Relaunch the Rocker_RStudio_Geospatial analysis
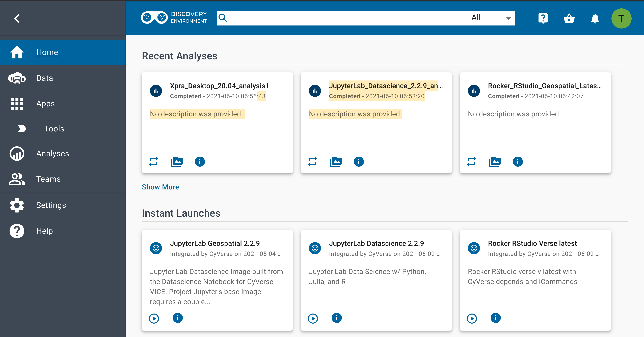Image resolution: width=644 pixels, height=337 pixels. [471, 161]
